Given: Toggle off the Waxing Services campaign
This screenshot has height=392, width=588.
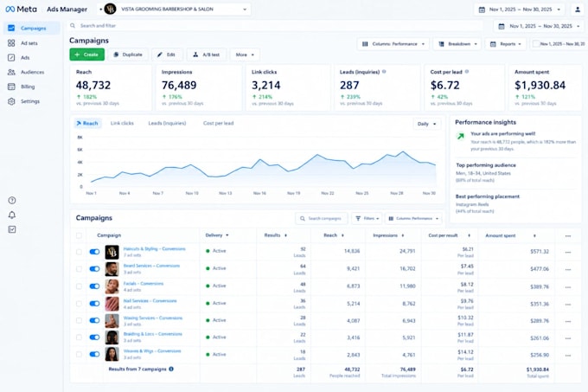Looking at the screenshot, I should click(x=94, y=320).
